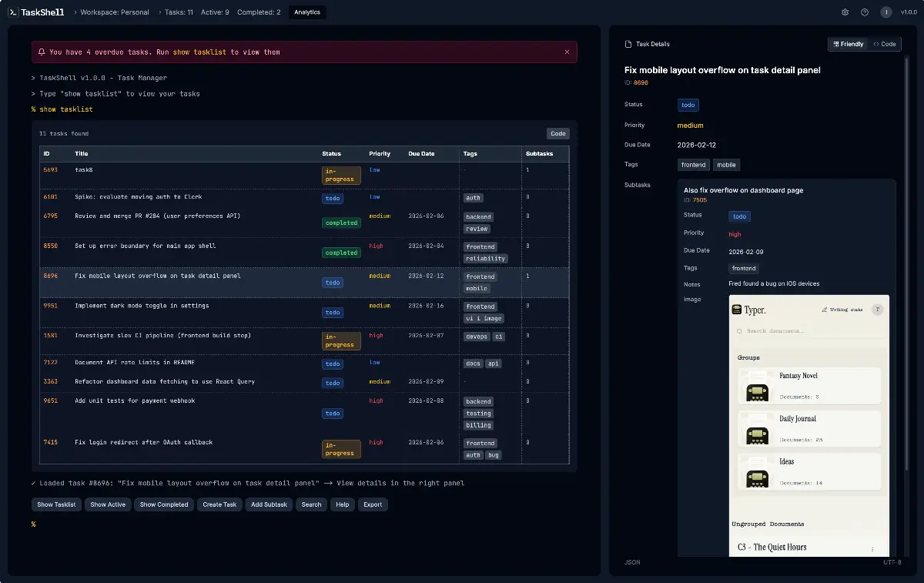Image resolution: width=924 pixels, height=583 pixels.
Task: Click the TaskShell terminal logo icon
Action: coord(13,12)
